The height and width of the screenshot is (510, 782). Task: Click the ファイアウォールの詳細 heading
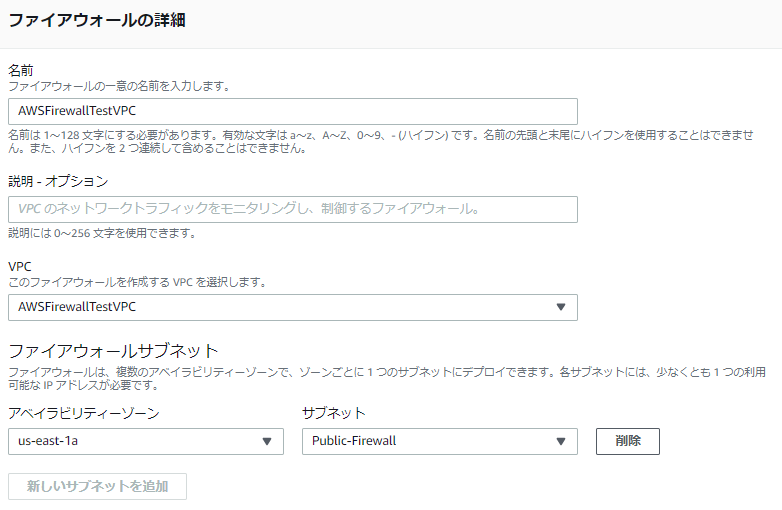(97, 20)
